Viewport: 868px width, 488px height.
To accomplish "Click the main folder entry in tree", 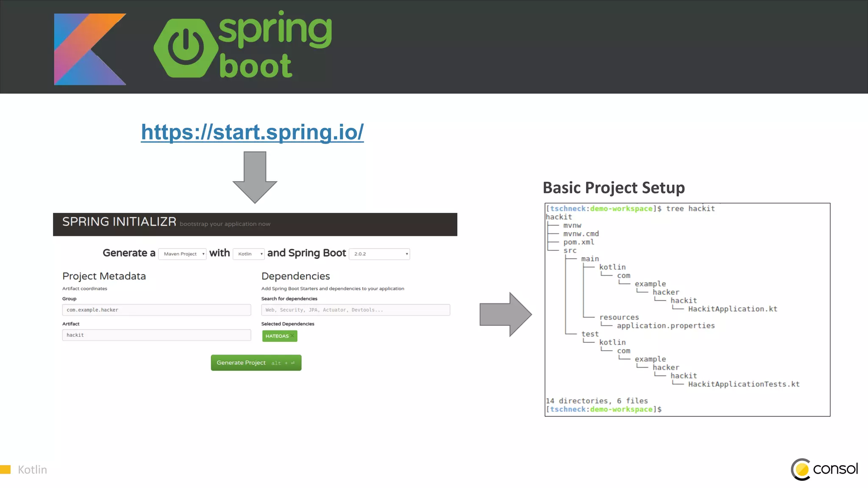I will click(590, 259).
